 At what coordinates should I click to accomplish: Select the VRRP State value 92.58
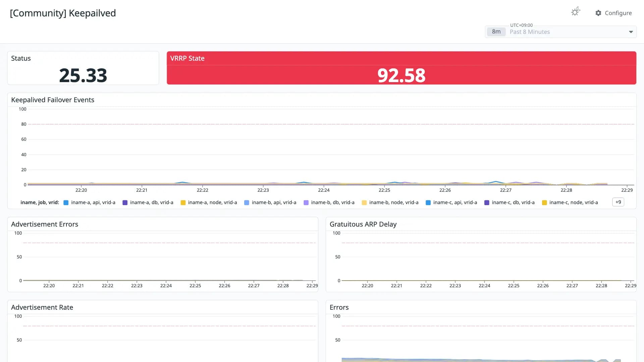(x=401, y=75)
